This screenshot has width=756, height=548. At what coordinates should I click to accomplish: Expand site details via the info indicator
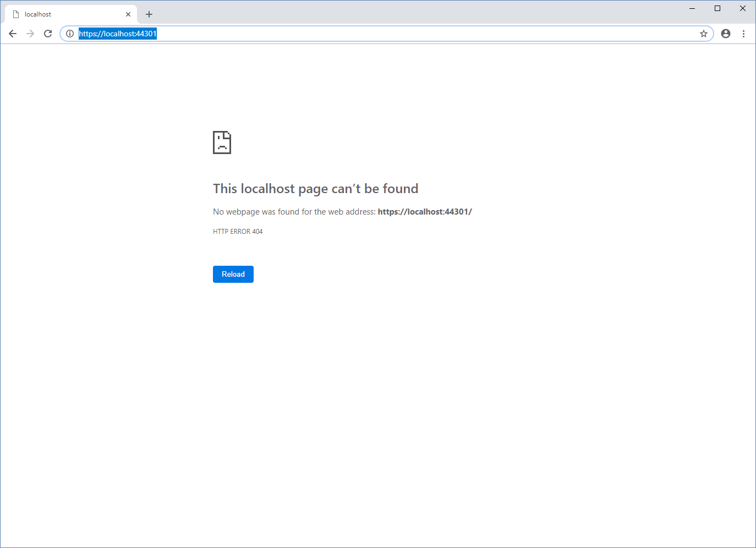[x=69, y=34]
